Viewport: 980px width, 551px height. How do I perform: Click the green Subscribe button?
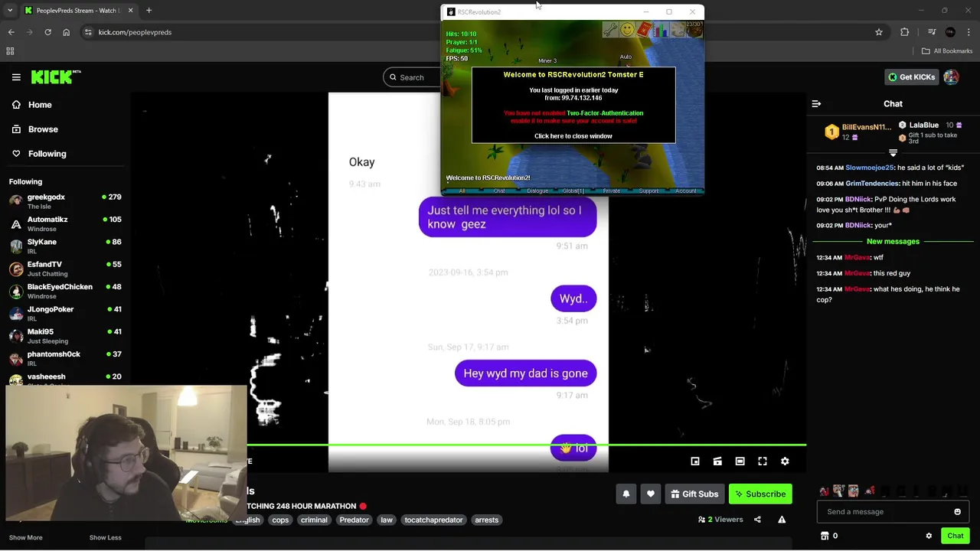pos(760,494)
